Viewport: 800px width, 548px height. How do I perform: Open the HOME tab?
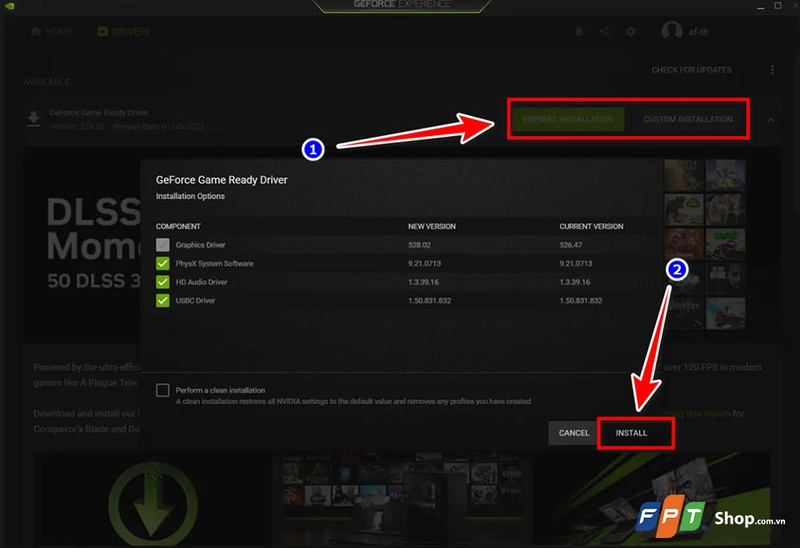coord(51,32)
